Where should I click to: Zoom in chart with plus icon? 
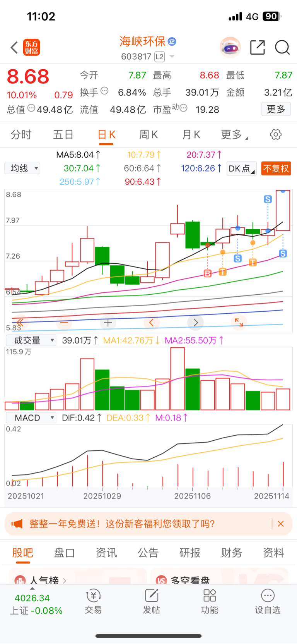point(108,322)
